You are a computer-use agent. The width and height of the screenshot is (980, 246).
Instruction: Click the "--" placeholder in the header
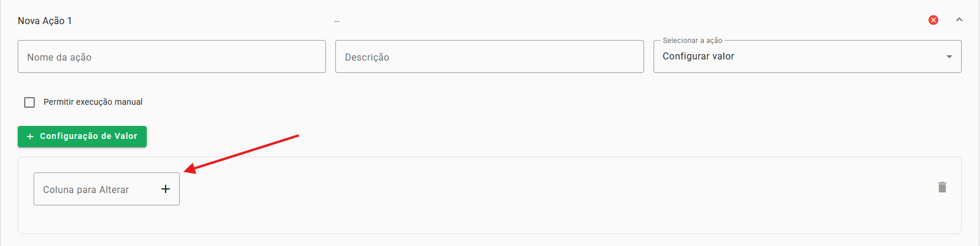pos(336,22)
